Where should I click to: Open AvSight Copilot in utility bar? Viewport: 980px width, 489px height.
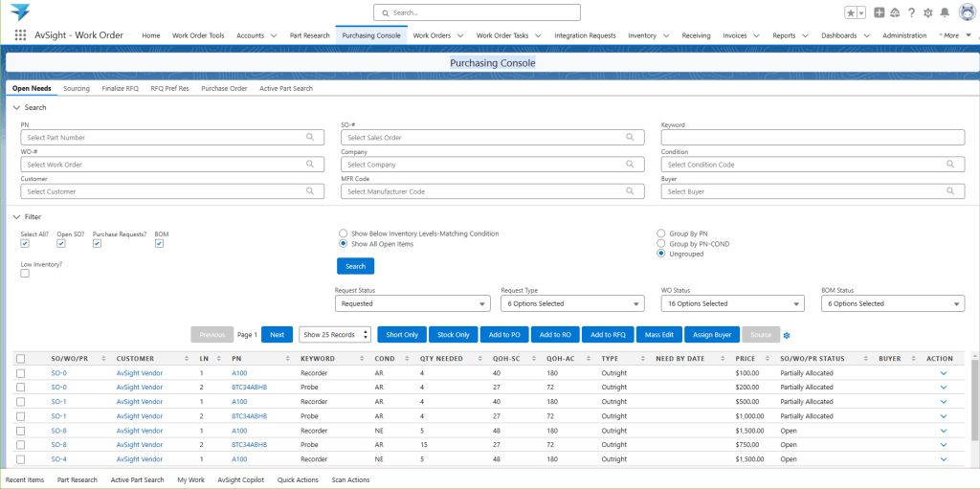click(x=240, y=480)
